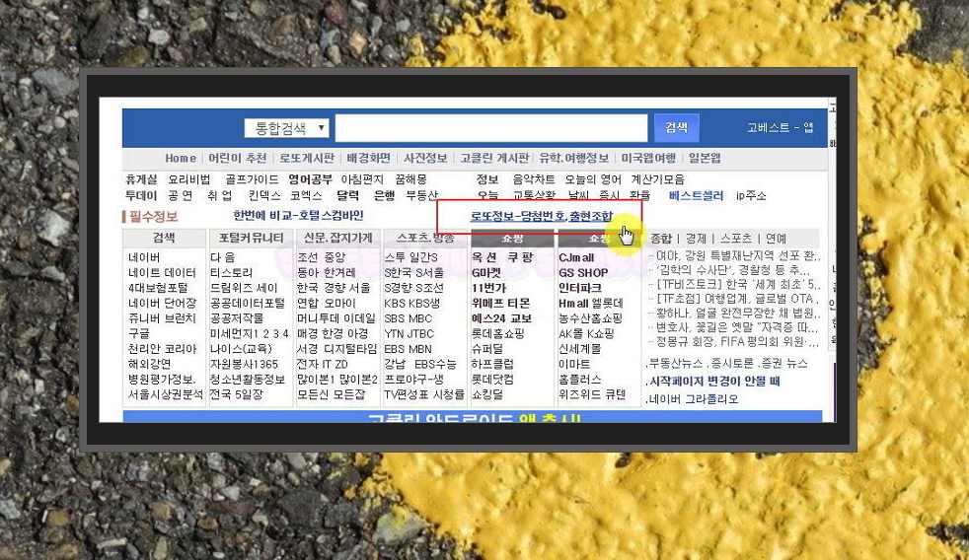969x560 pixels.
Task: Open the 시작페이지 변경이 안될 때 link
Action: click(713, 381)
